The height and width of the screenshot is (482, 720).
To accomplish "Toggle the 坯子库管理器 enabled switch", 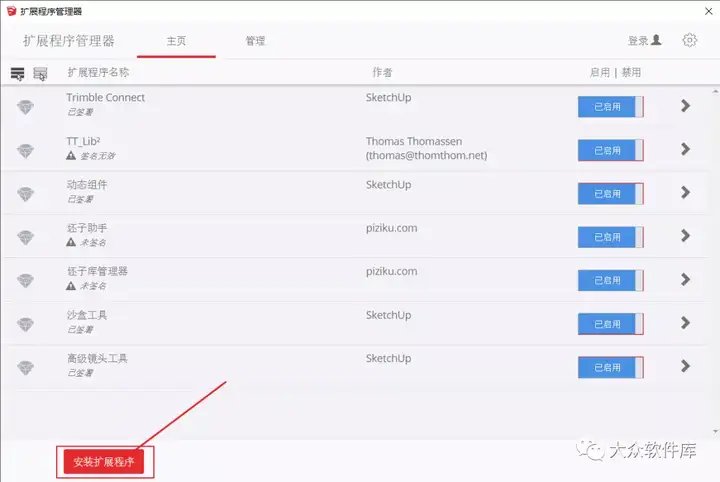I will click(x=611, y=280).
